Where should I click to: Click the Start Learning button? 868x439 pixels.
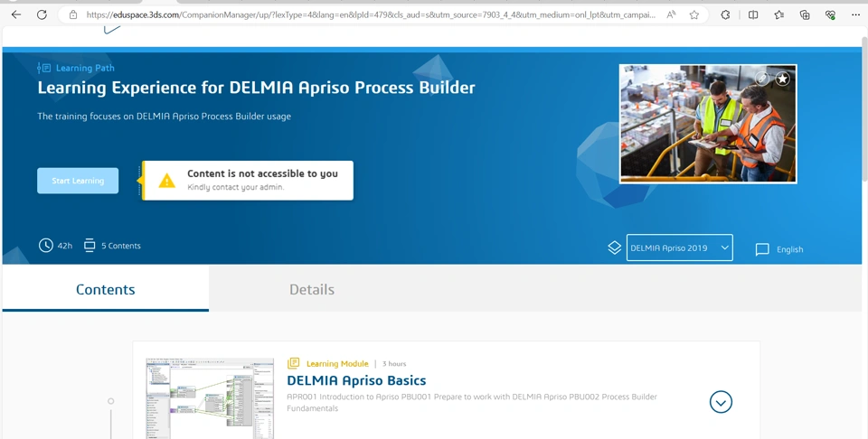[x=78, y=181]
